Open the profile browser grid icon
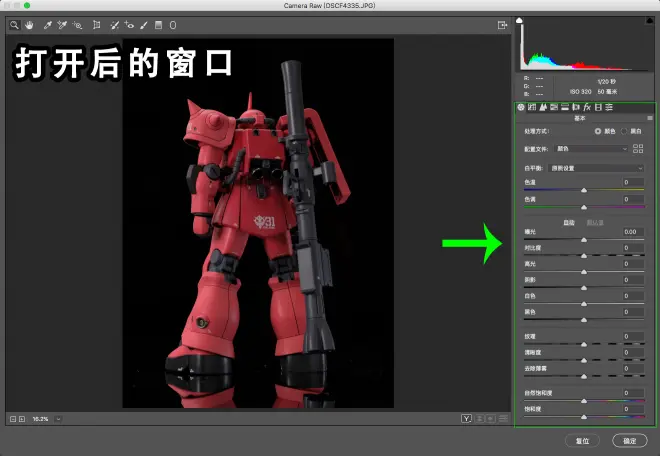The width and height of the screenshot is (660, 456). (x=638, y=149)
